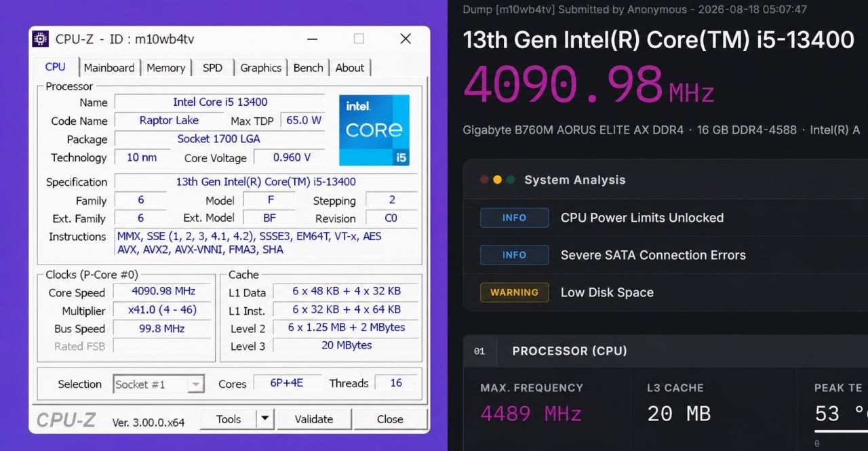The image size is (868, 451).
Task: Click the Dump [m10wb4tv] submission line
Action: (x=635, y=9)
